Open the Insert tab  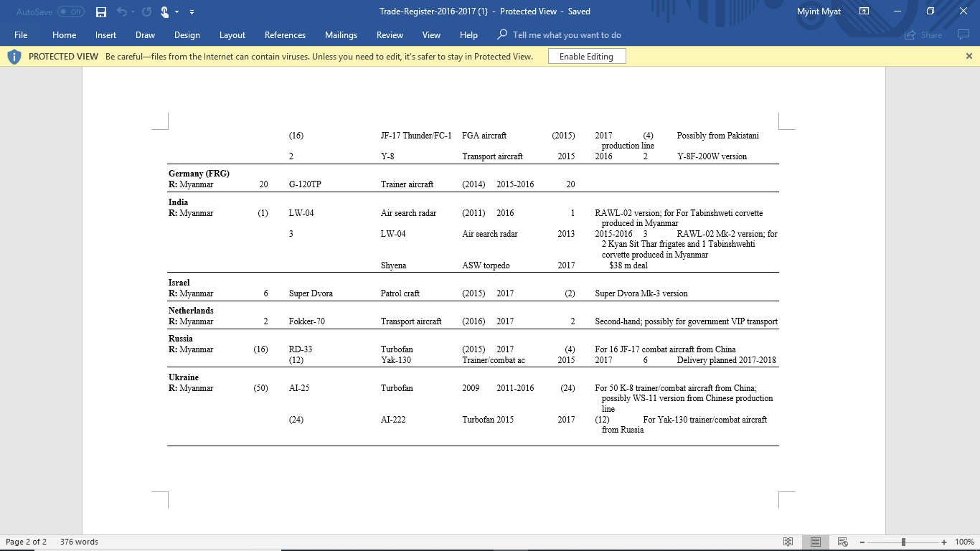point(105,34)
